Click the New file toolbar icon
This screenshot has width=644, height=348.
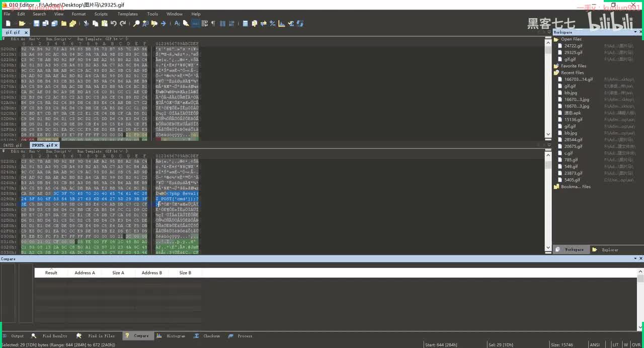[x=8, y=23]
